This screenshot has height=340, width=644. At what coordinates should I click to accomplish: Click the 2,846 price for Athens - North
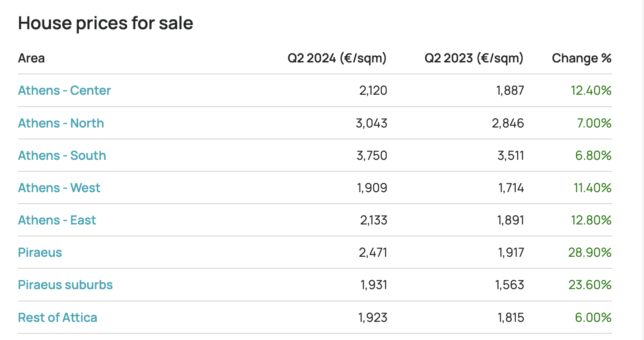pos(509,123)
